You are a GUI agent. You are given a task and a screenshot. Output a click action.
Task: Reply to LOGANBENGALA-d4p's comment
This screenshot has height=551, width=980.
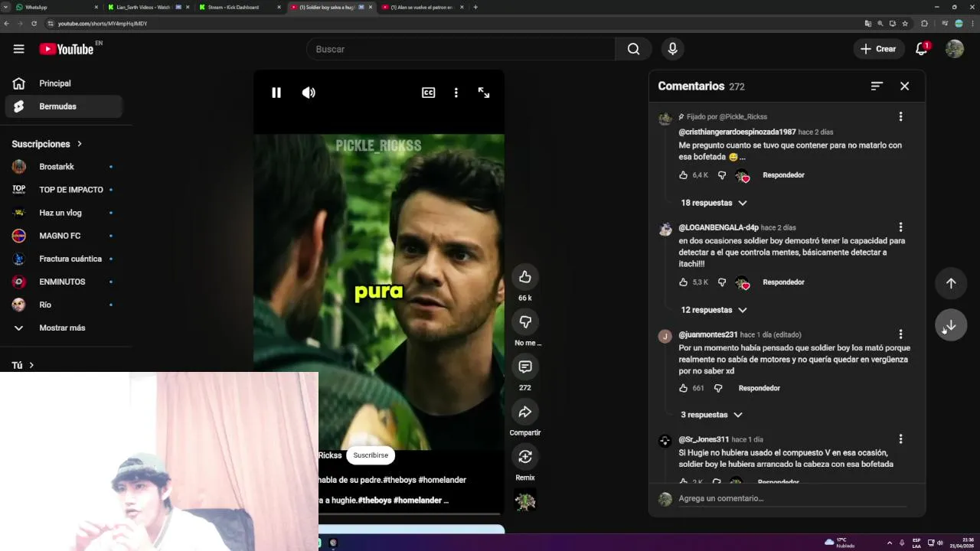(x=783, y=282)
